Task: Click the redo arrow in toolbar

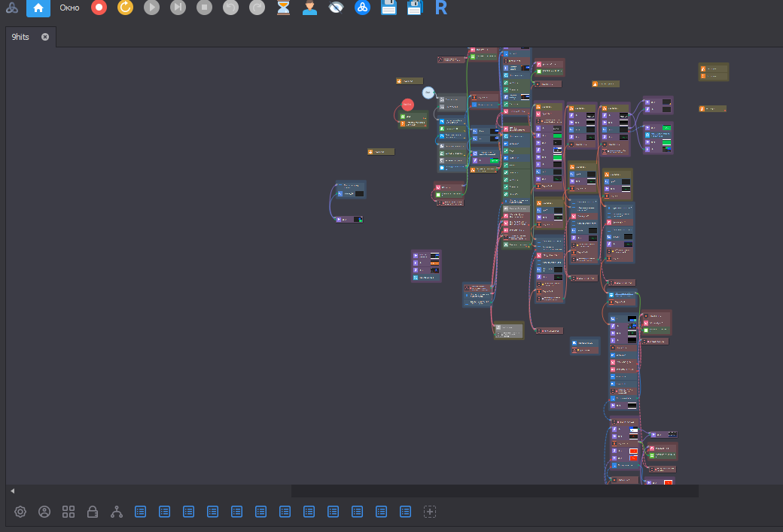Action: coord(257,8)
